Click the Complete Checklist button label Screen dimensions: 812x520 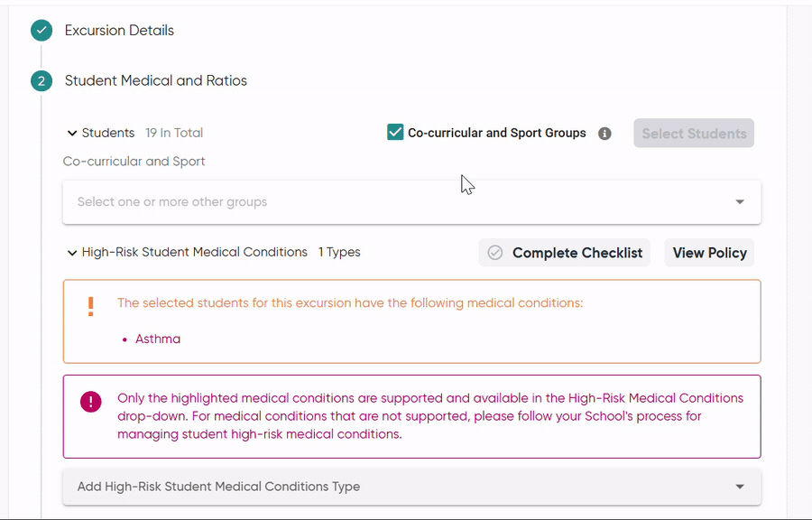click(x=577, y=253)
